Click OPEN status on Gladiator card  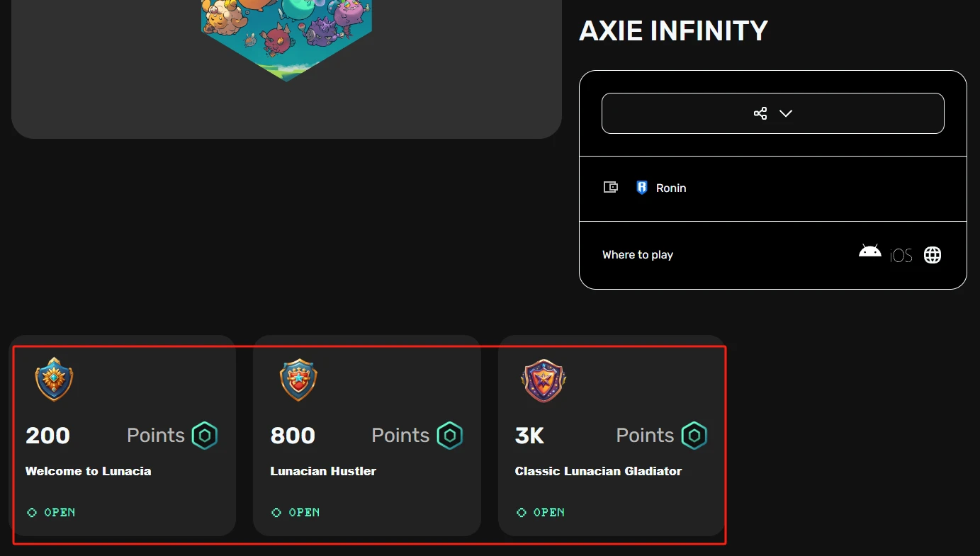(x=541, y=512)
